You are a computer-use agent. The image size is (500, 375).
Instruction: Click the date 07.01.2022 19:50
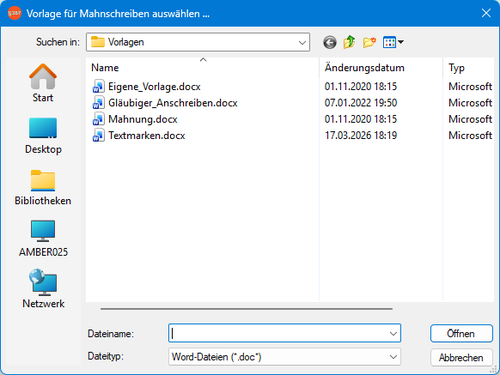(361, 103)
